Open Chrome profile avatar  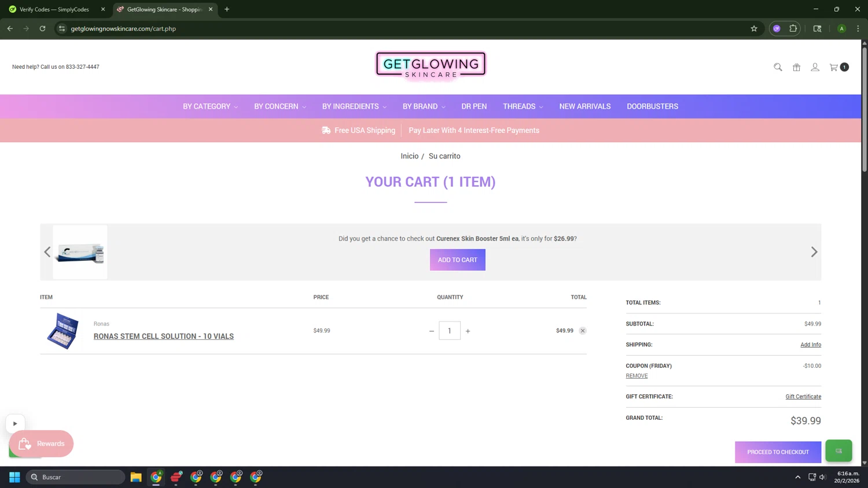click(x=842, y=28)
